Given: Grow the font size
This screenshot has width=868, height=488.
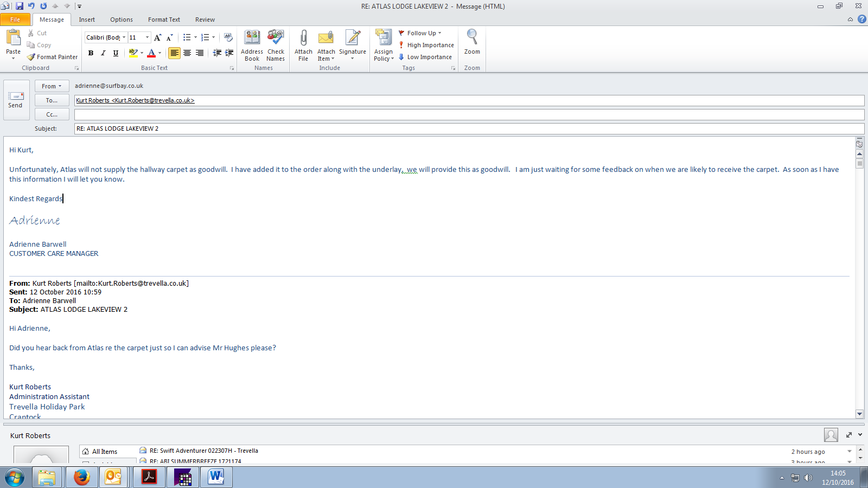Looking at the screenshot, I should (157, 37).
